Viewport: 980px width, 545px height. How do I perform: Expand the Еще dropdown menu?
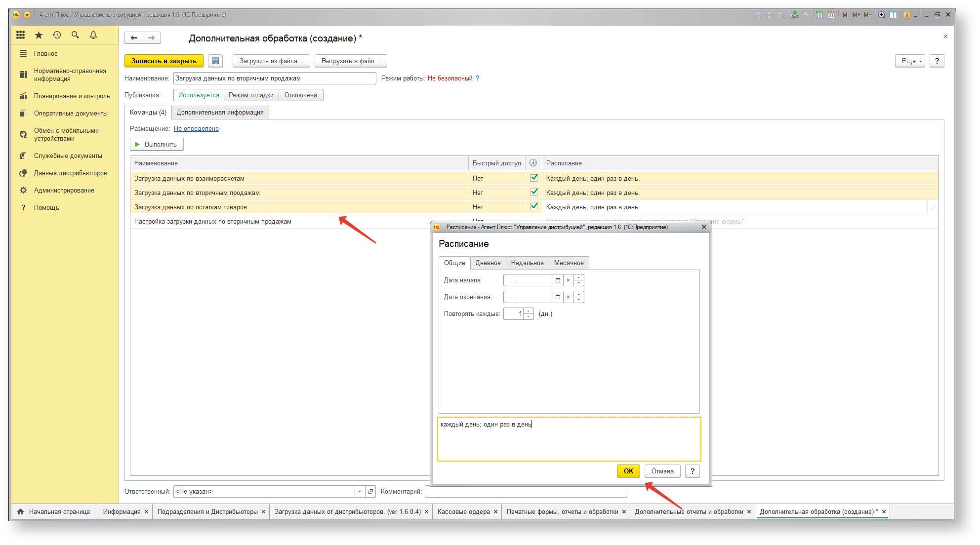pos(910,61)
